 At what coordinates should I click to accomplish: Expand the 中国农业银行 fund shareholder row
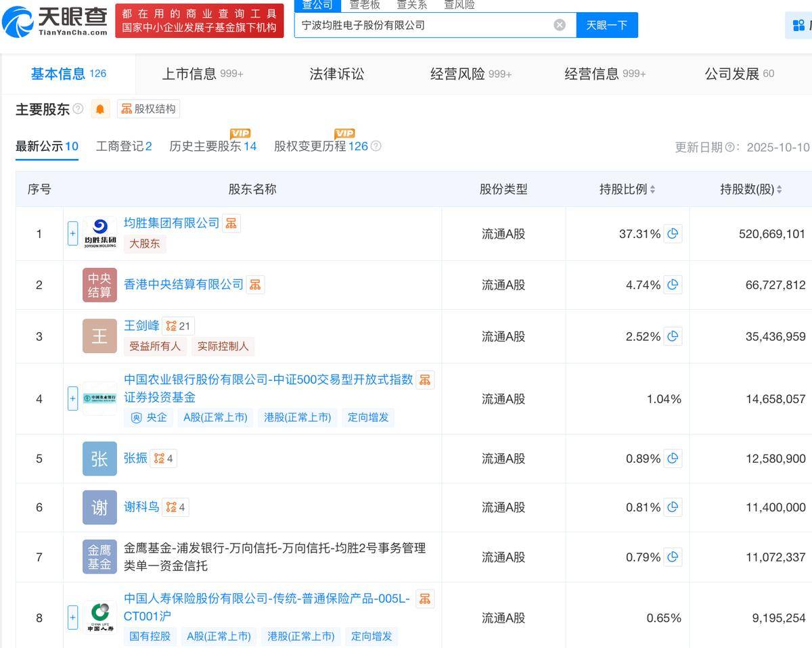73,398
